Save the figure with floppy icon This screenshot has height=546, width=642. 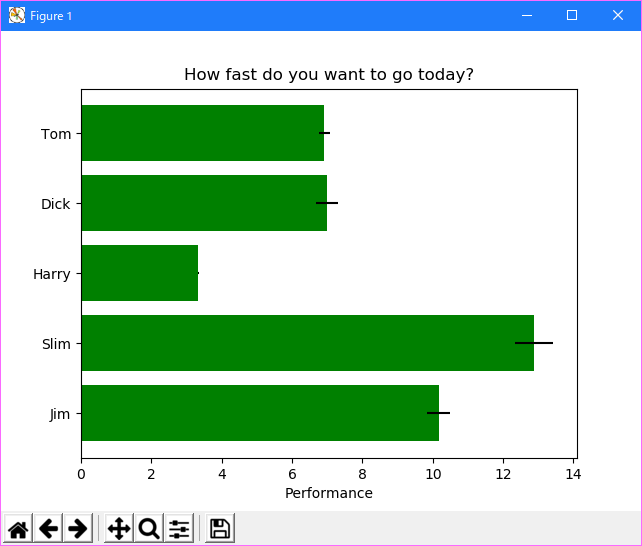pos(220,528)
